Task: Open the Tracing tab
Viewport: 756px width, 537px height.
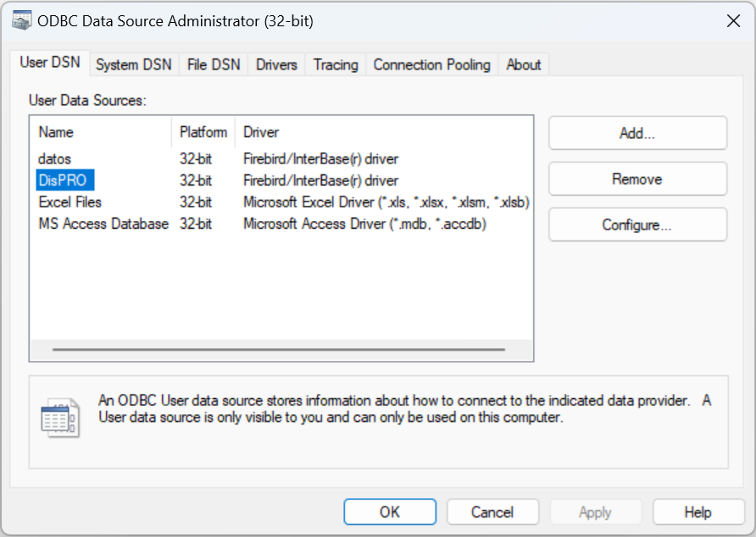Action: pyautogui.click(x=336, y=64)
